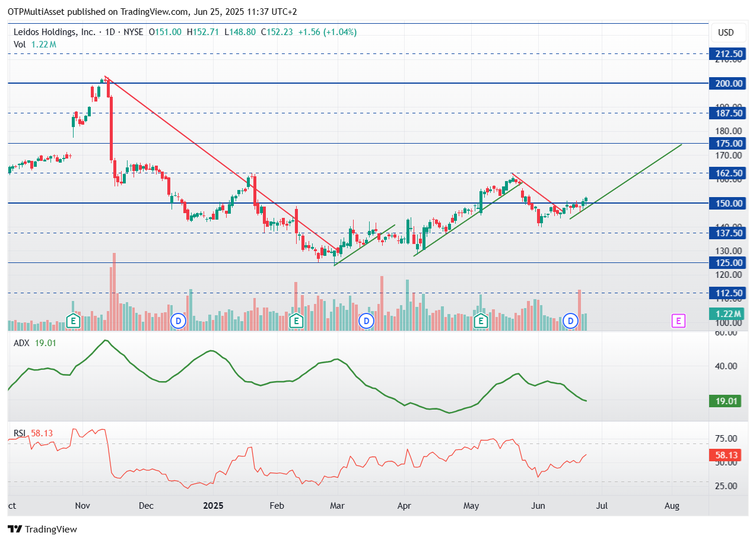Click the December dividend D marker
The height and width of the screenshot is (542, 756).
pyautogui.click(x=178, y=321)
